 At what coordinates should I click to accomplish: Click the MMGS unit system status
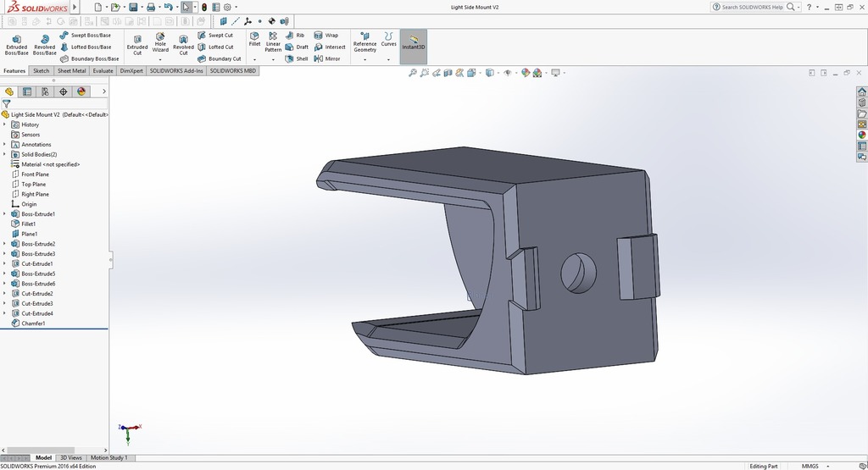[x=810, y=466]
